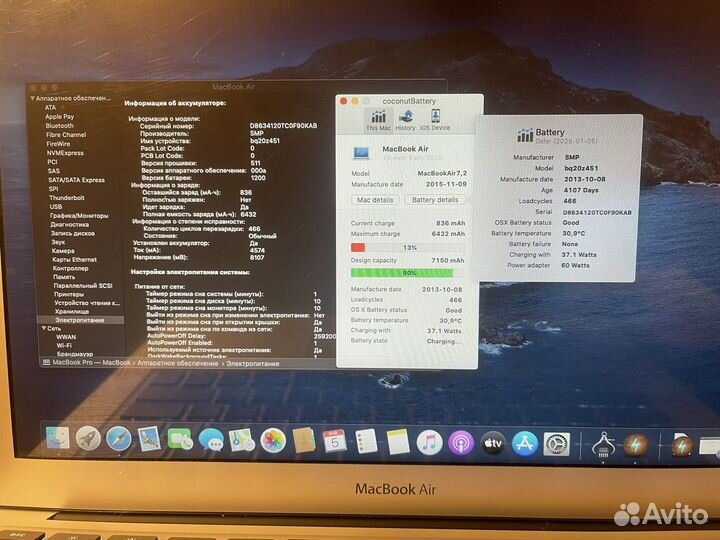
Task: Select Принтеры in sidebar
Action: [69, 294]
